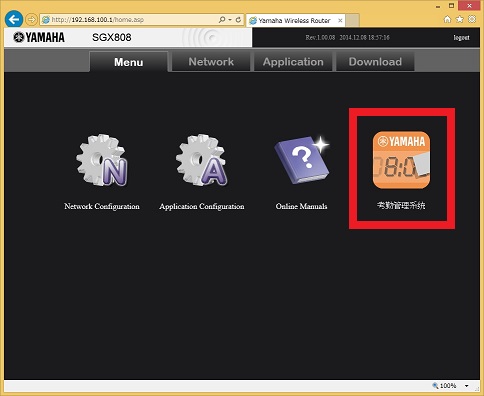
Task: Click the browser forward arrow button
Action: (x=31, y=20)
